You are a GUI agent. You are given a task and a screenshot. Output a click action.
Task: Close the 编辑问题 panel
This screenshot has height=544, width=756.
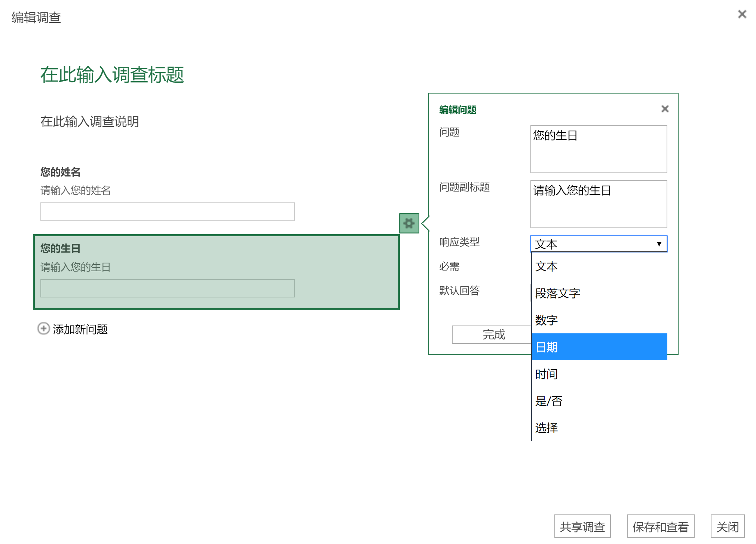click(665, 109)
